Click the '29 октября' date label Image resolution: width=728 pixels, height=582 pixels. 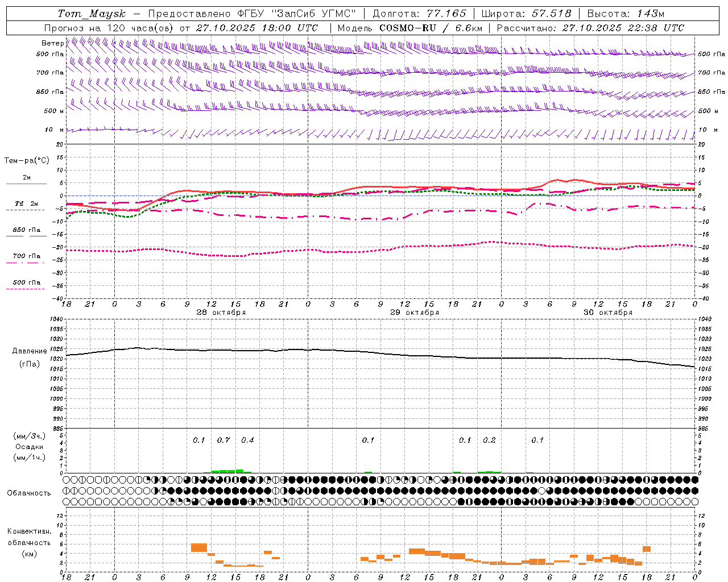(415, 313)
